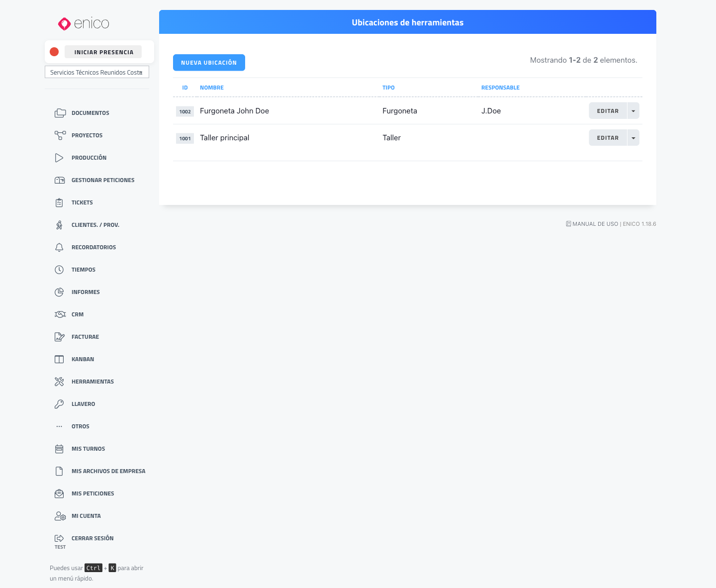This screenshot has height=588, width=716.
Task: Select the name Taller principal
Action: 224,138
